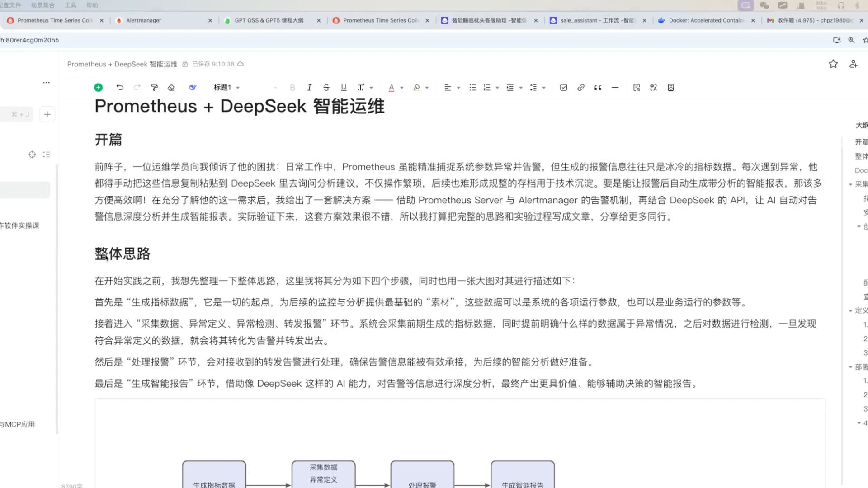Screen dimensions: 868x488
Task: Select the format painter tool
Action: pyautogui.click(x=154, y=87)
